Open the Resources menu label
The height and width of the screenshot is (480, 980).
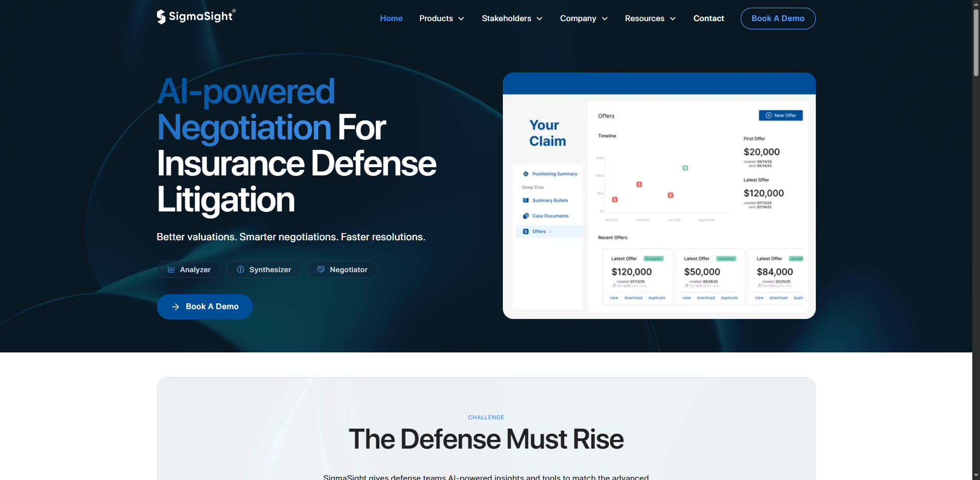[644, 19]
